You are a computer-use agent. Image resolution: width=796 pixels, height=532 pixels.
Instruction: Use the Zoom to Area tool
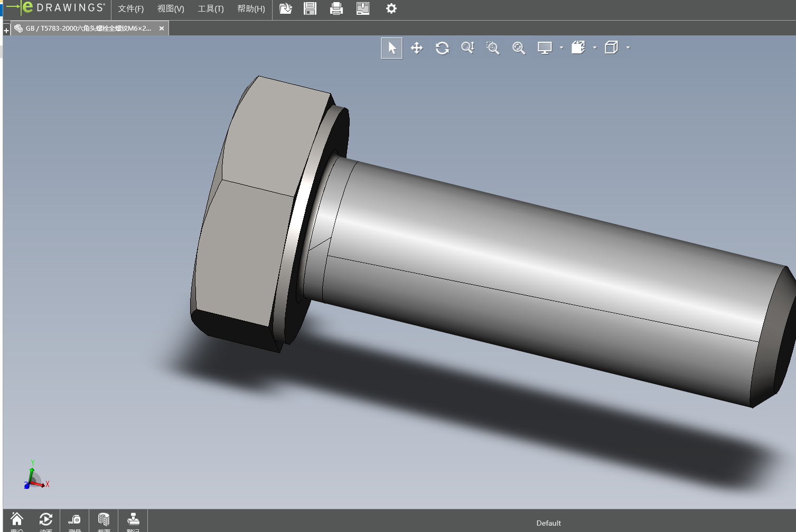tap(493, 48)
